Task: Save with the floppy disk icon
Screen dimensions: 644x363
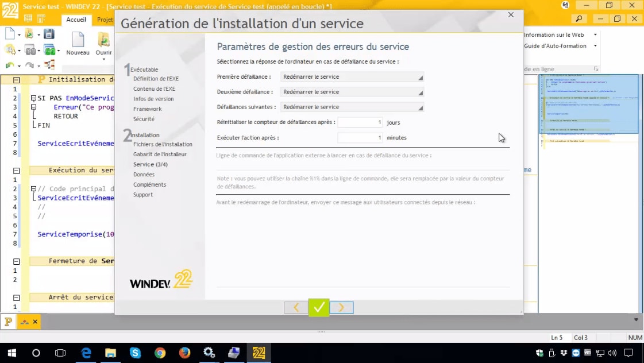Action: point(49,34)
